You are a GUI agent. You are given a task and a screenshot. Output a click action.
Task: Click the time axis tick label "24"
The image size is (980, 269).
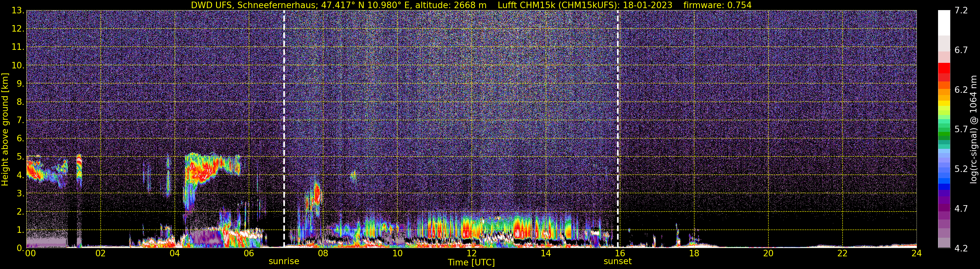[917, 253]
